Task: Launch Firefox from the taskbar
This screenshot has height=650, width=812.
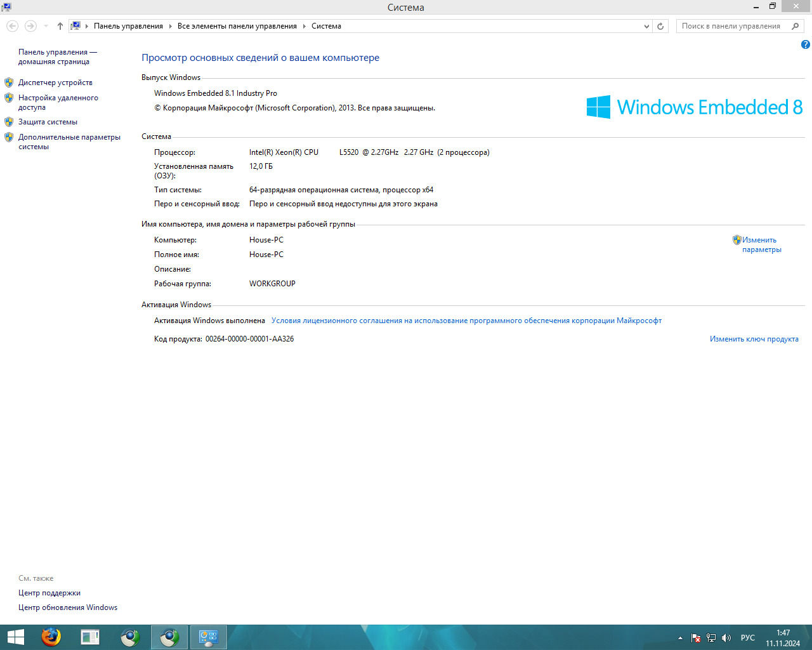Action: [x=51, y=637]
